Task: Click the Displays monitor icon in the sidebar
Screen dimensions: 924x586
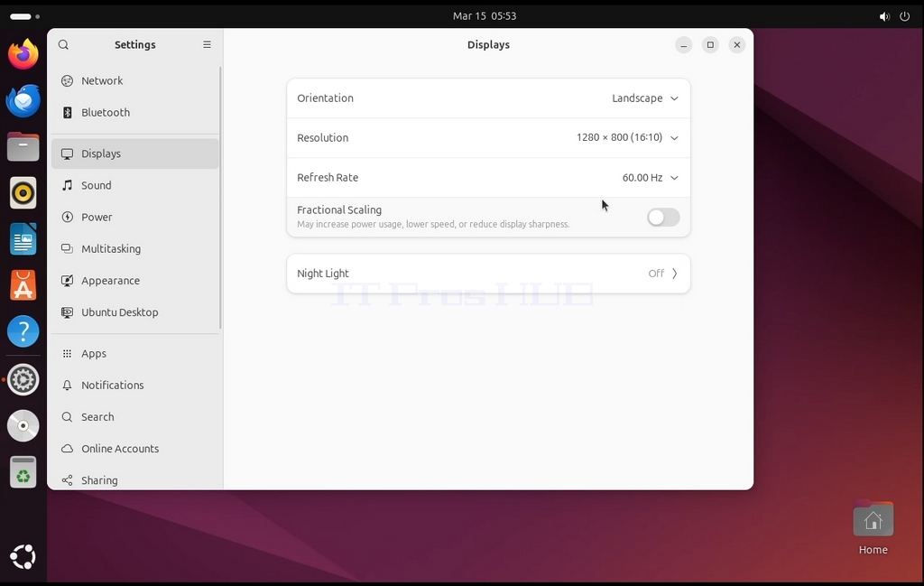Action: click(67, 153)
